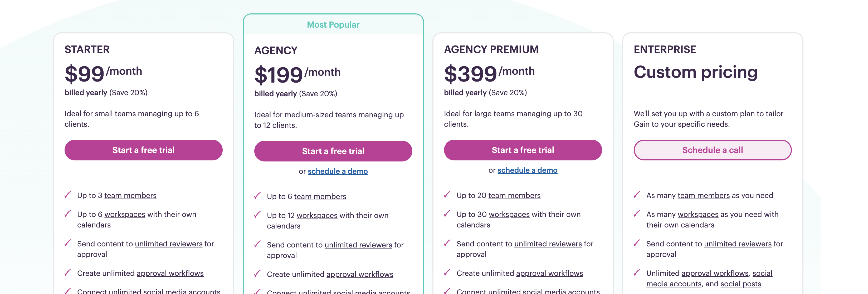Open workspaces link in Agency plan
The image size is (868, 294).
tap(316, 215)
